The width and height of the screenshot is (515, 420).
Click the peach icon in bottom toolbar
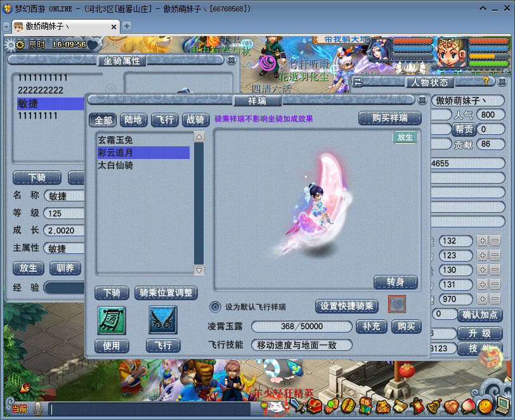[x=468, y=406]
